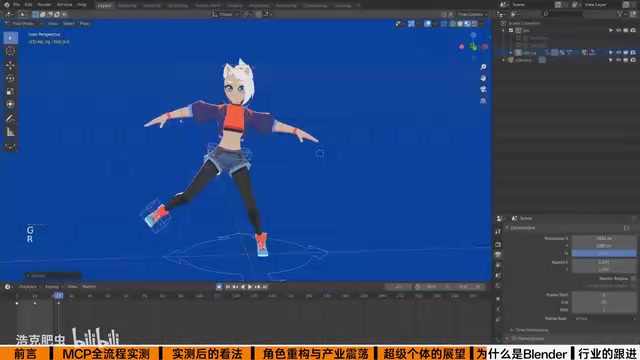Screen dimensions: 640x360
Task: Select the Transform tool
Action: (10, 104)
